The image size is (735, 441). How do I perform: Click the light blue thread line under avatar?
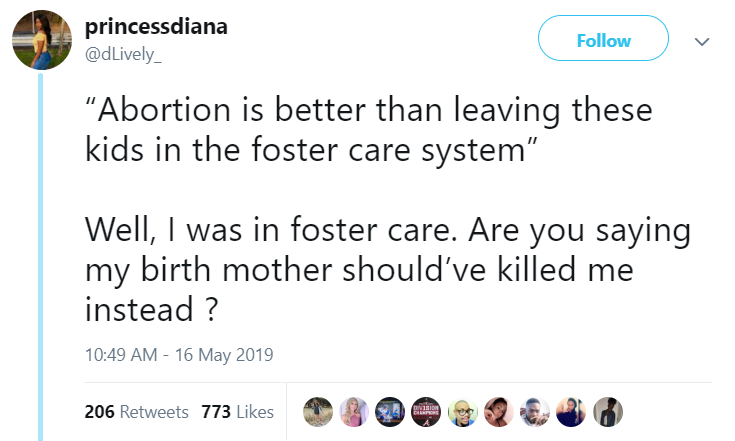tap(41, 250)
